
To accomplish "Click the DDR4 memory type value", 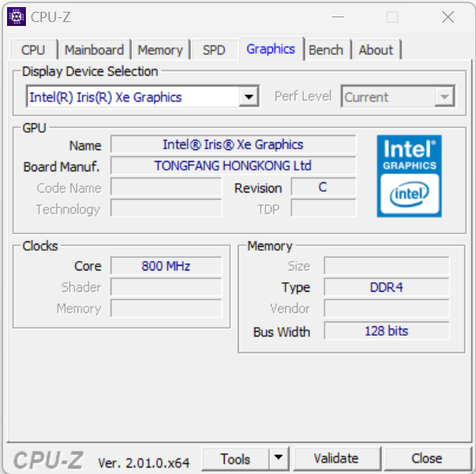I will click(x=386, y=287).
